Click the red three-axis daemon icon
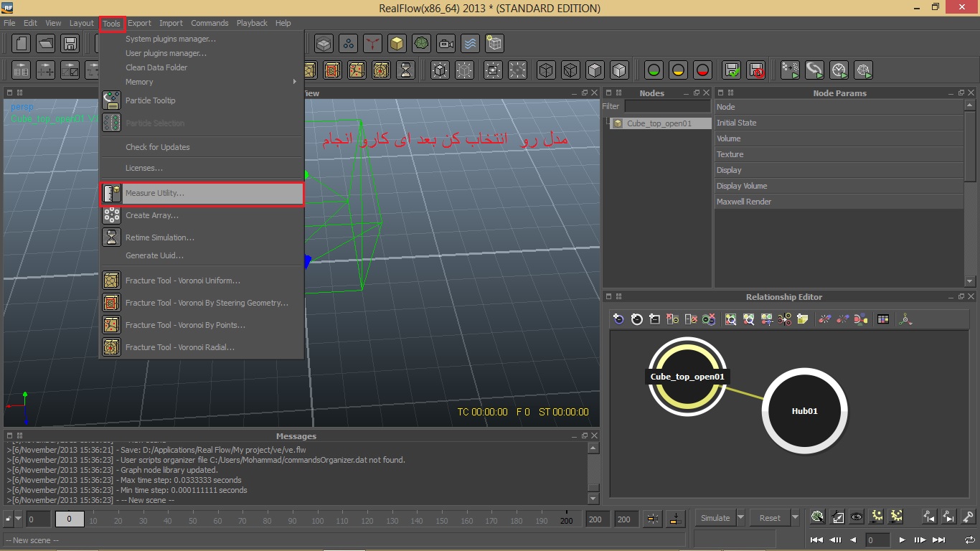 (372, 44)
